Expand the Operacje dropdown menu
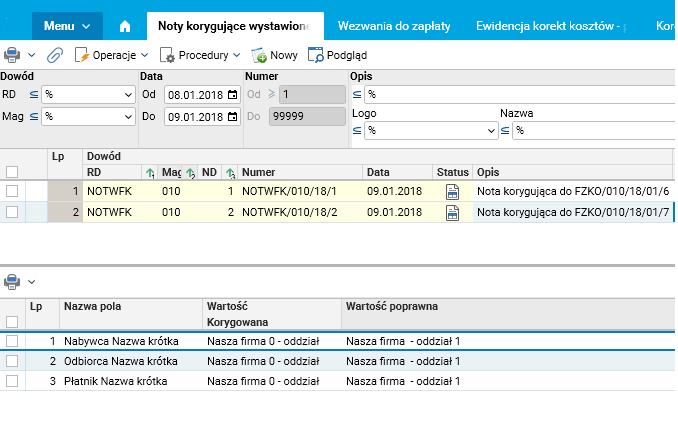The width and height of the screenshot is (678, 448). pos(113,55)
